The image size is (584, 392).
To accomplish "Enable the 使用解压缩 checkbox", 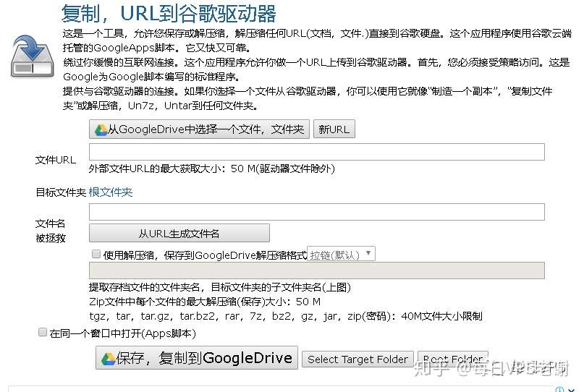I will coord(96,254).
